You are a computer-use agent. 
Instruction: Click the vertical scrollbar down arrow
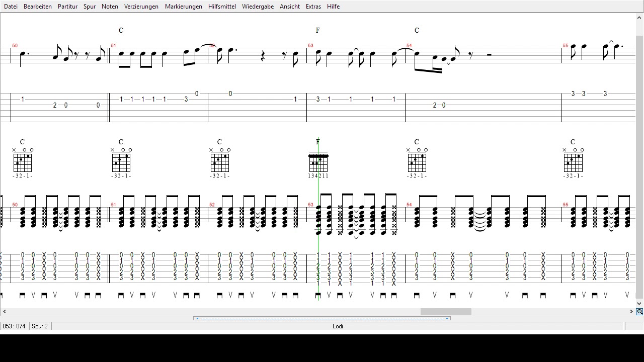[x=639, y=303]
